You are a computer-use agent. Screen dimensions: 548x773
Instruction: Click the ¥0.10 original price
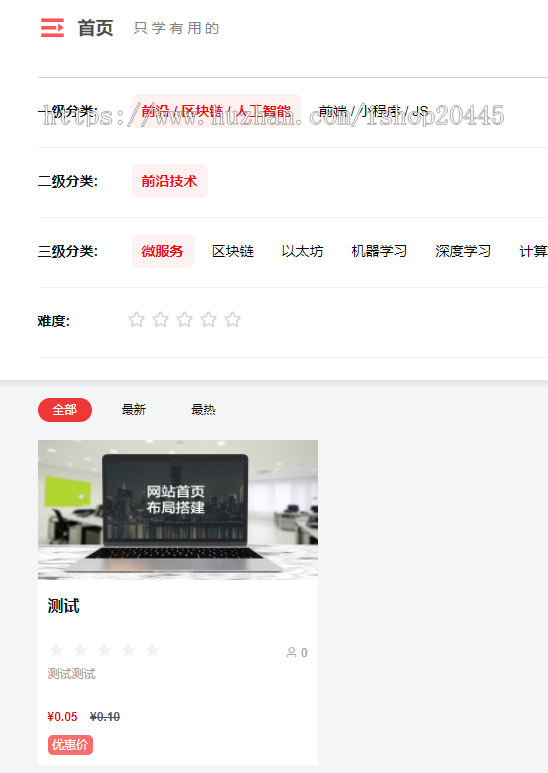105,717
